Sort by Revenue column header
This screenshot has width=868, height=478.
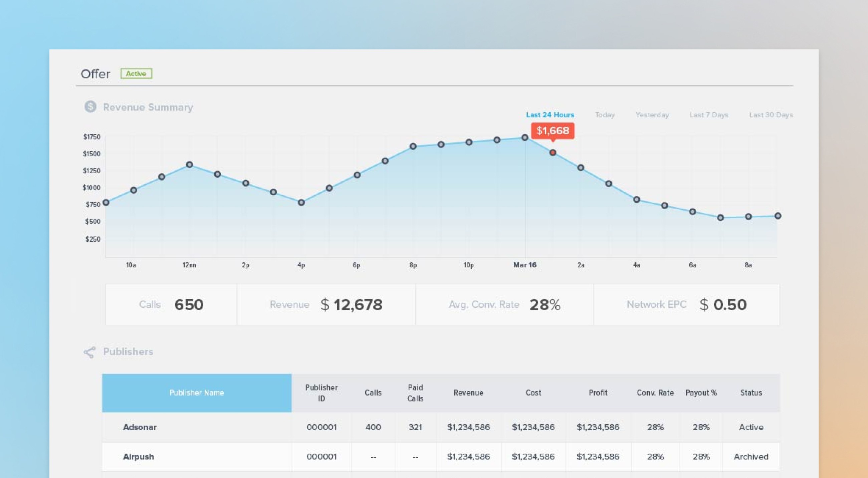pos(468,393)
